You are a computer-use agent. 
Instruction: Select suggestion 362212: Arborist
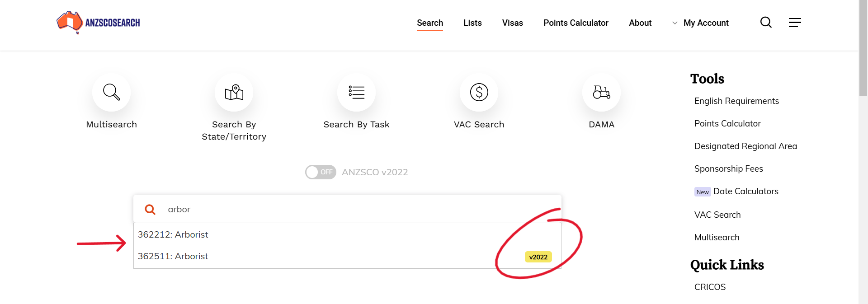[347, 234]
